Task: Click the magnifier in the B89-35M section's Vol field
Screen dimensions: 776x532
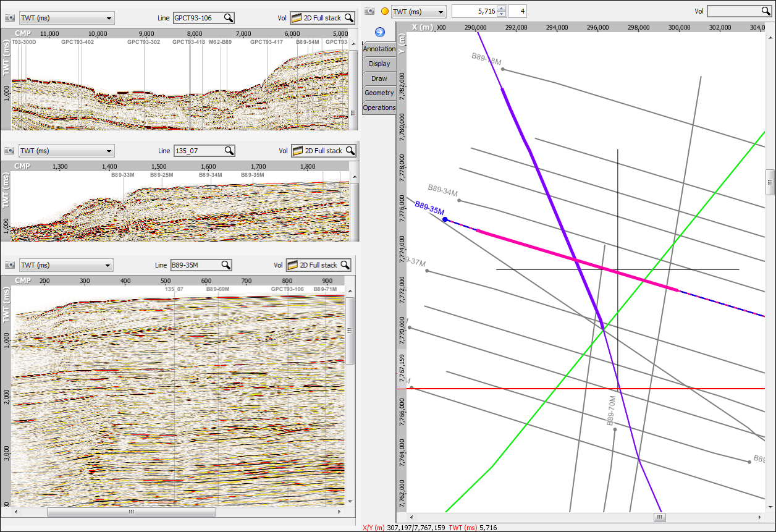Action: pyautogui.click(x=345, y=265)
